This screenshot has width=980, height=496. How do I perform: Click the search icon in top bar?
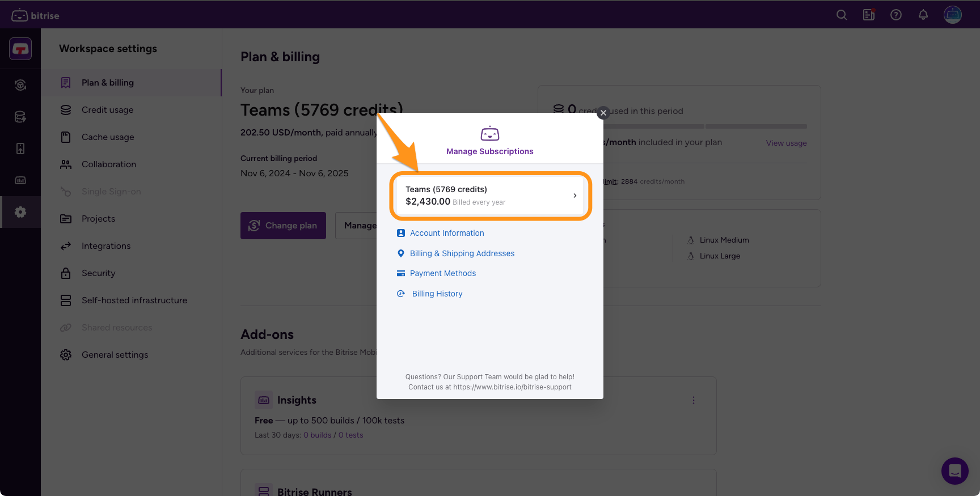842,15
